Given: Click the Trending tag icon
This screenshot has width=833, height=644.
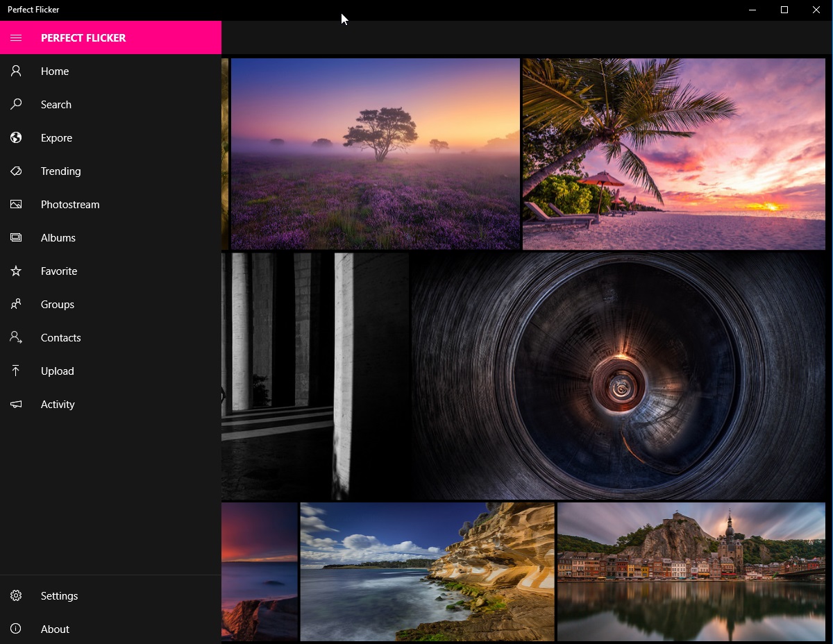Looking at the screenshot, I should point(16,171).
